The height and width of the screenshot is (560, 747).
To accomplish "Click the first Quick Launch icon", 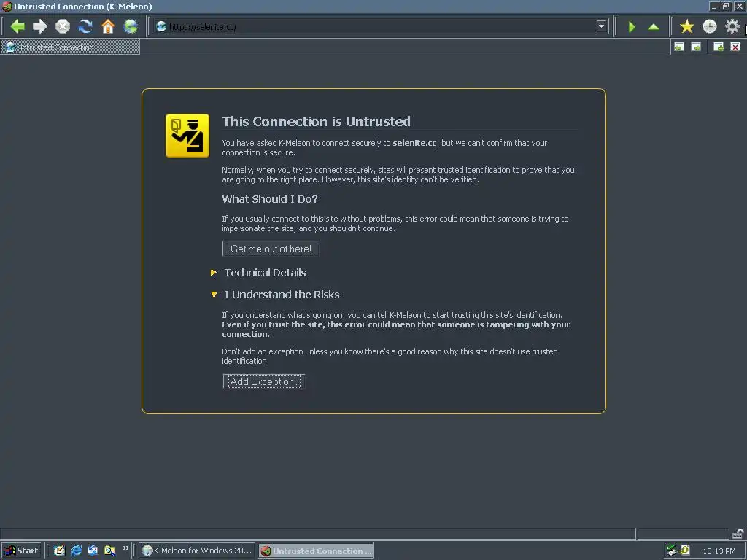I will click(60, 551).
